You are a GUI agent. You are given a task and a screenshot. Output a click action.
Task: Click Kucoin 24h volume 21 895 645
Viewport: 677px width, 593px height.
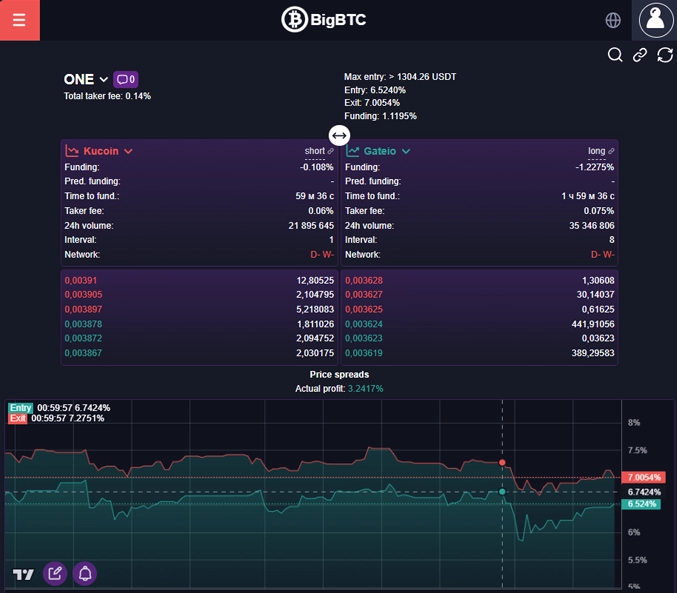311,225
